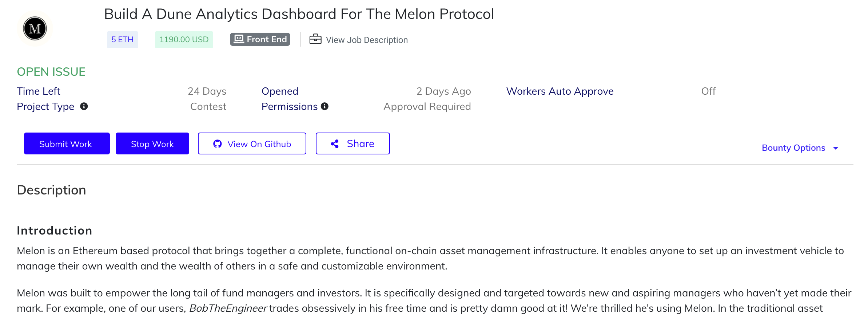868x319 pixels.
Task: Click the briefcase job description icon
Action: click(x=315, y=39)
